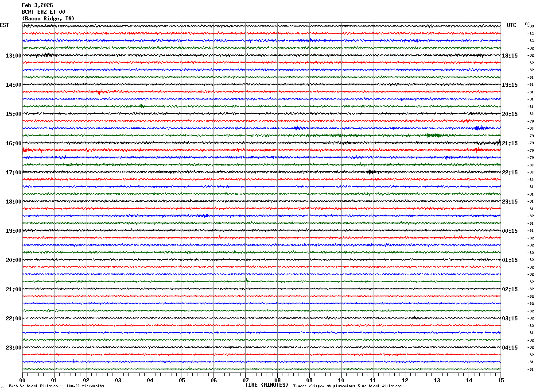Click the black burst on the 17:00 trace
536x392 pixels.
tap(371, 172)
